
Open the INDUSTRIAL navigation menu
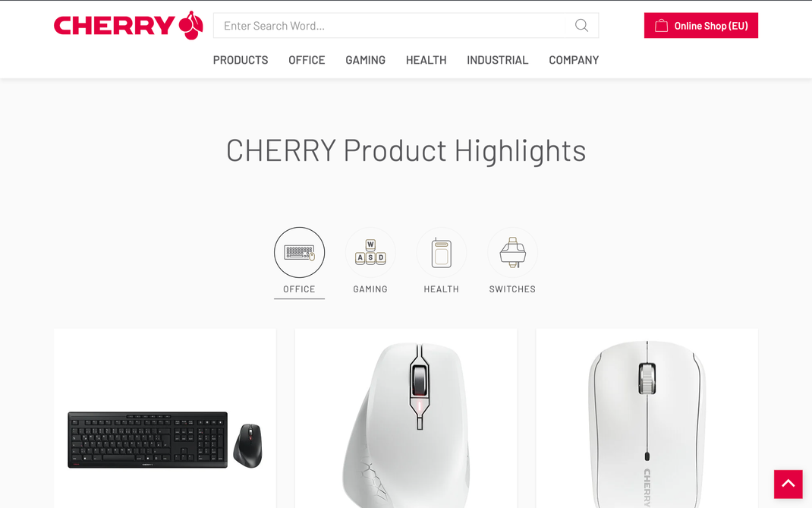[497, 60]
